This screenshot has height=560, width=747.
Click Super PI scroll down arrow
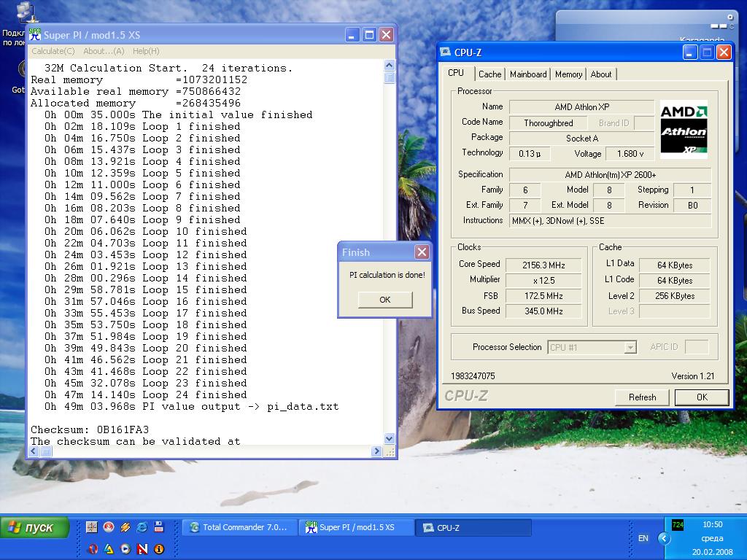click(390, 438)
